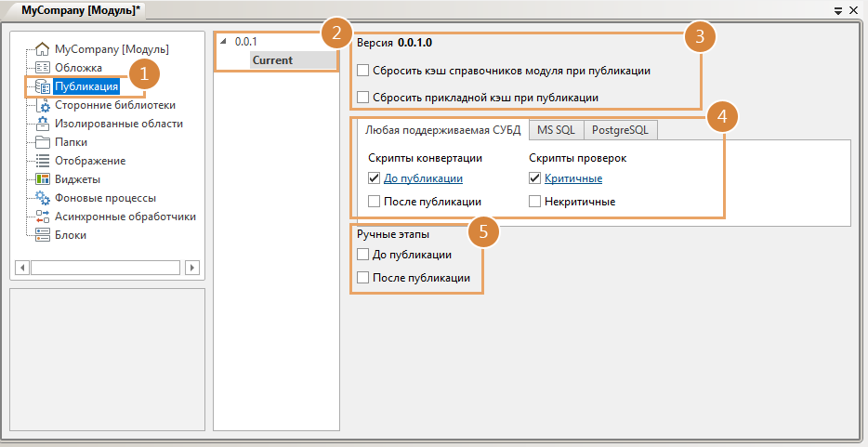
Task: Enable Сбросить прикладной кэш при публикации
Action: click(362, 97)
